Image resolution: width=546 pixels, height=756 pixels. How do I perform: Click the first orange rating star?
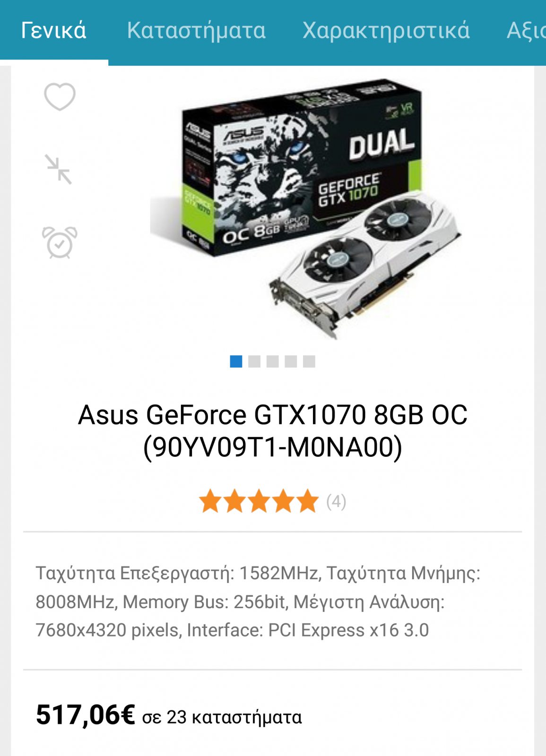point(210,501)
